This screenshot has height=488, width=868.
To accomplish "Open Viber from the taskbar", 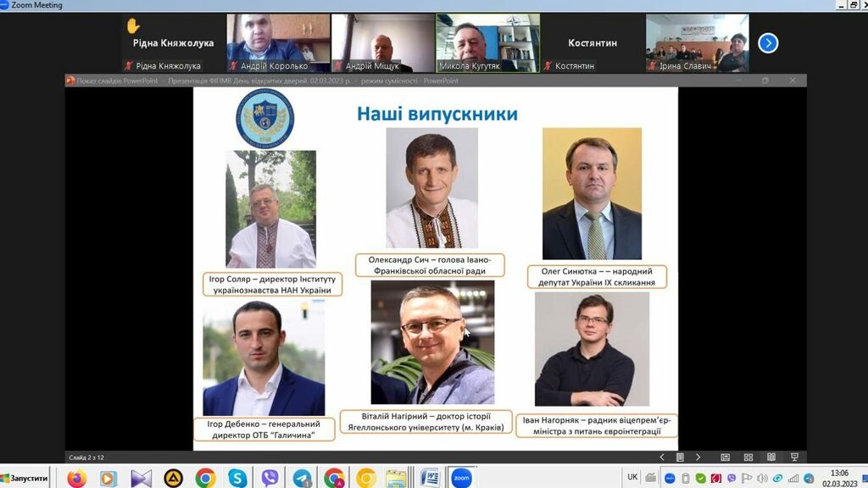I will coord(270,478).
